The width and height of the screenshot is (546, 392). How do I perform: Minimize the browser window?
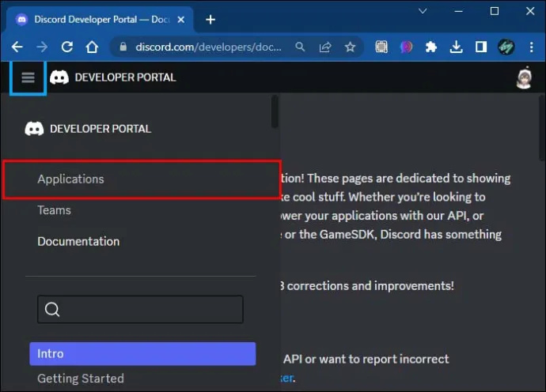coord(459,11)
